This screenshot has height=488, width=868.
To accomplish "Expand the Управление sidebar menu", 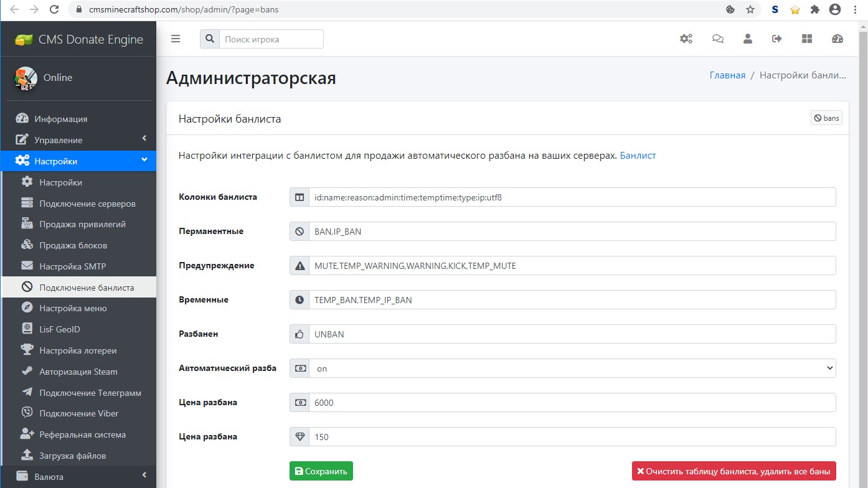I will [78, 140].
